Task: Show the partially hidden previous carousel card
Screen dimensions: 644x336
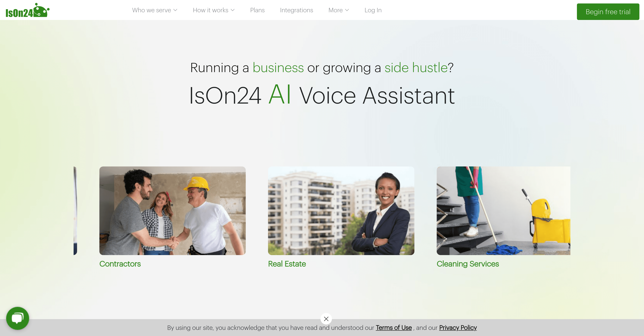Action: (x=75, y=211)
